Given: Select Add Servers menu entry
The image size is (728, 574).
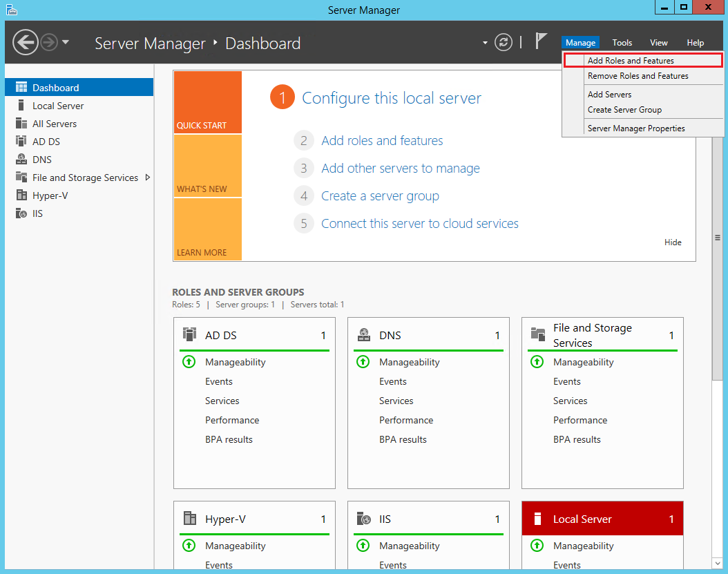Looking at the screenshot, I should pyautogui.click(x=643, y=94).
